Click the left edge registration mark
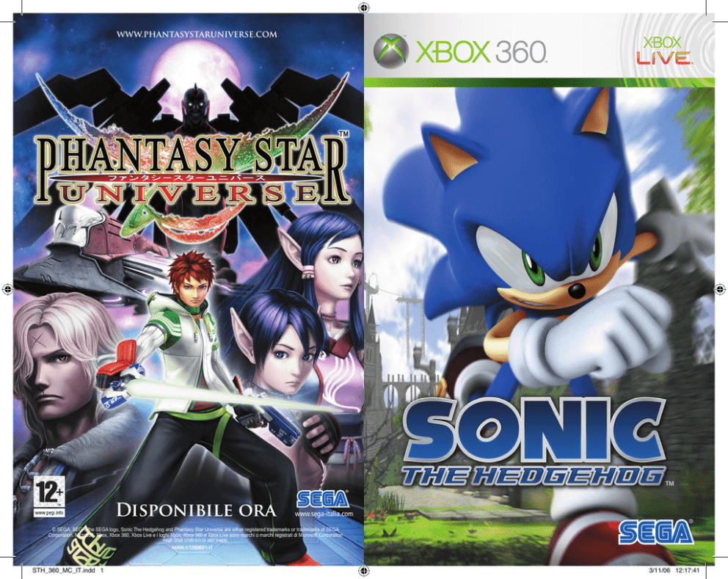The image size is (728, 579). [x=7, y=289]
